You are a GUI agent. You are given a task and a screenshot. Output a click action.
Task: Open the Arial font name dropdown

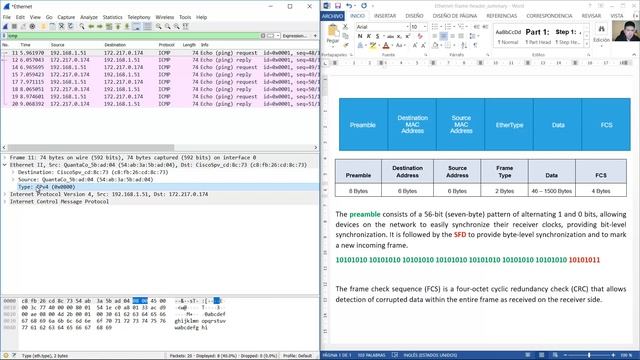(407, 27)
